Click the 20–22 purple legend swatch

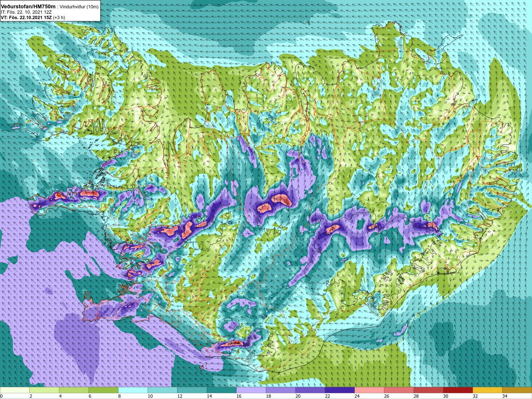pos(310,390)
